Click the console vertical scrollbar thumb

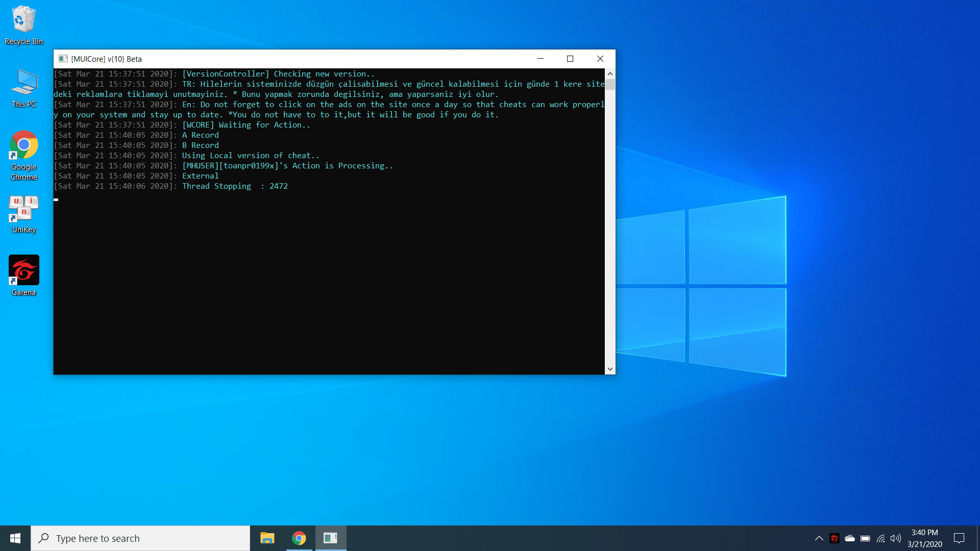tap(610, 84)
